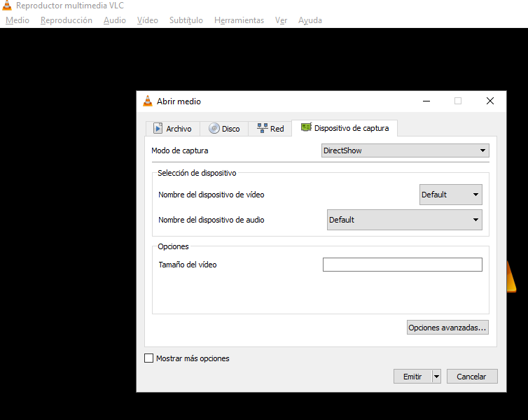Open the Ver menu
Screen dimensions: 528x420
281,20
